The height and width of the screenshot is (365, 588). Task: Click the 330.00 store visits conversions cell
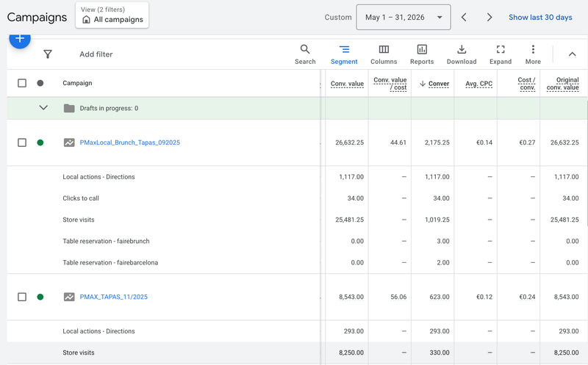click(x=440, y=353)
